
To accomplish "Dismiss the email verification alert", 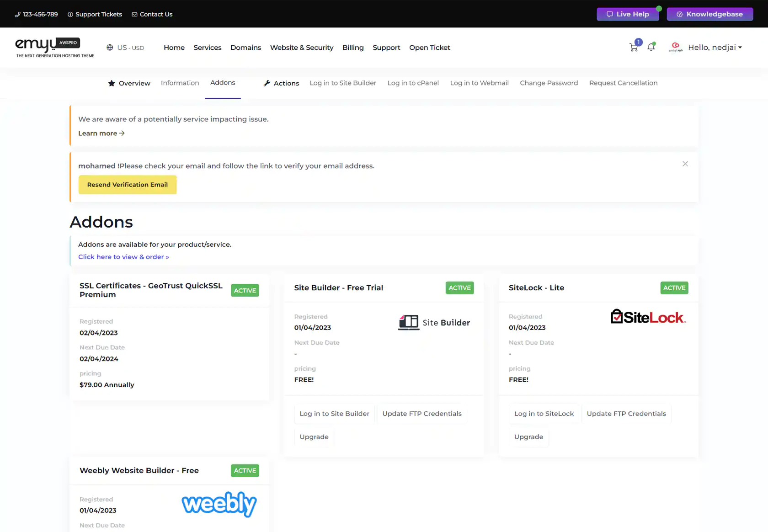I will (x=685, y=164).
